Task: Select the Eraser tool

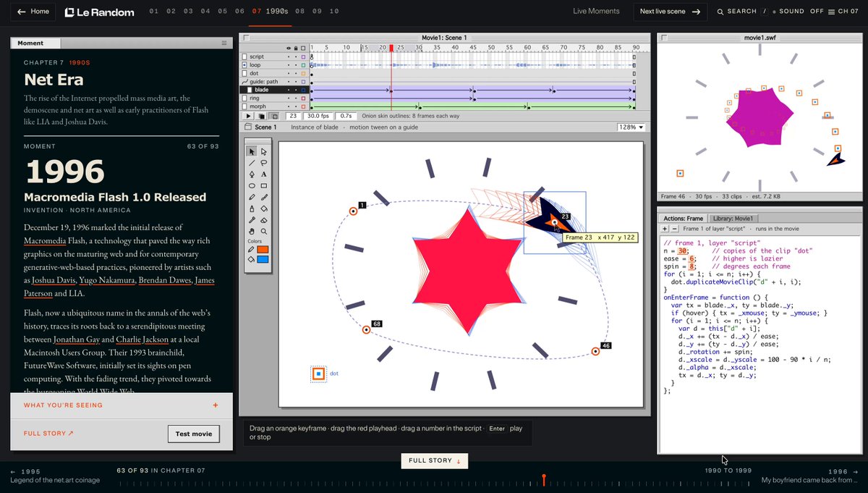Action: [264, 220]
